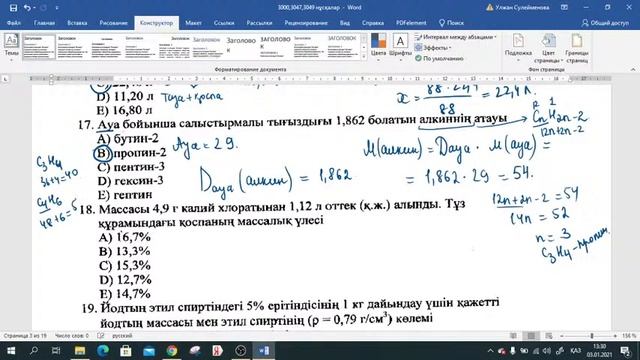Open Границы страниц page borders
The image size is (640, 360).
click(x=577, y=47)
